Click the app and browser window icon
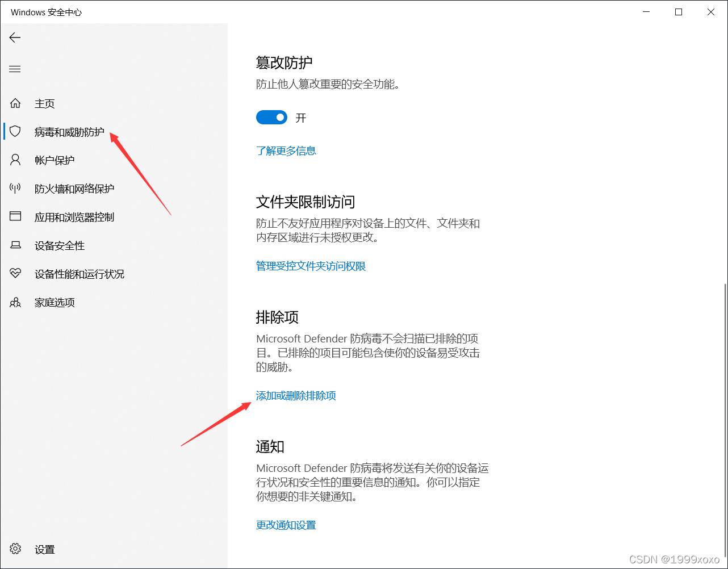Viewport: 728px width, 569px height. click(x=15, y=217)
